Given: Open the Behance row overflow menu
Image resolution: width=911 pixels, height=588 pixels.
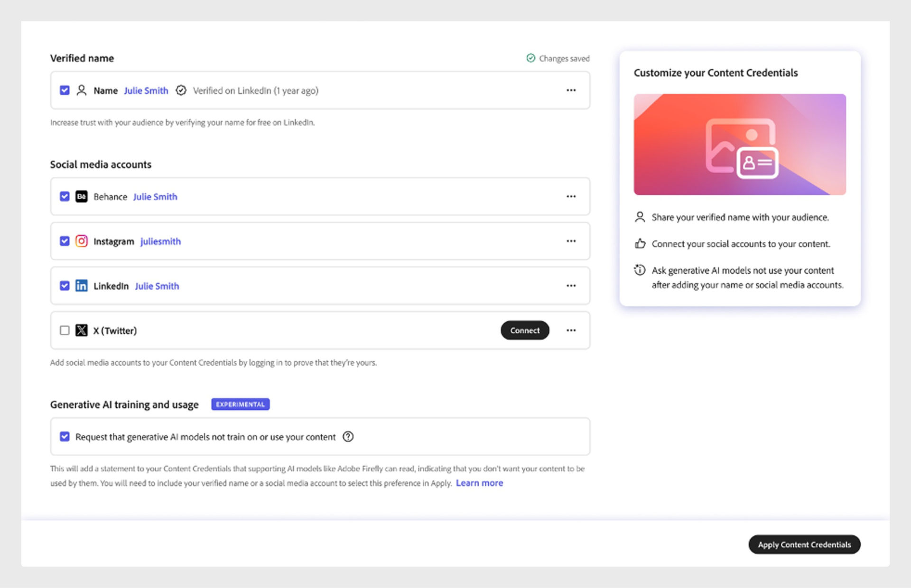Looking at the screenshot, I should click(571, 196).
